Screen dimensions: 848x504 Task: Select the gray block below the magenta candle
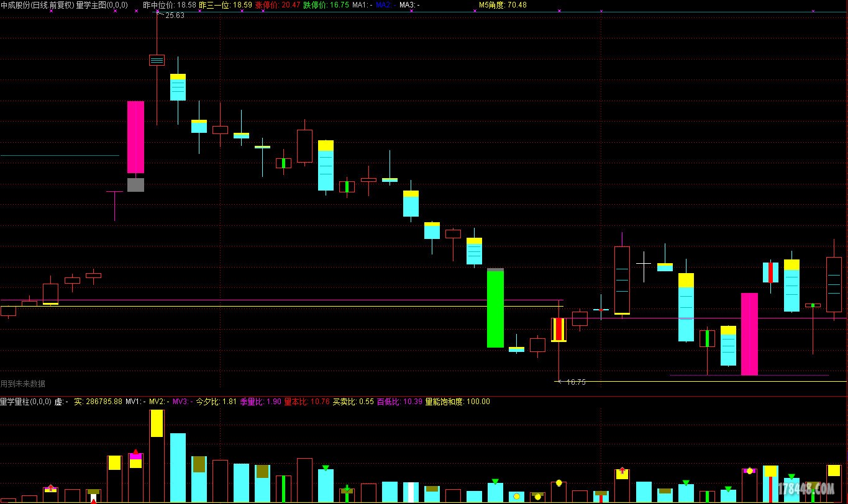coord(135,185)
